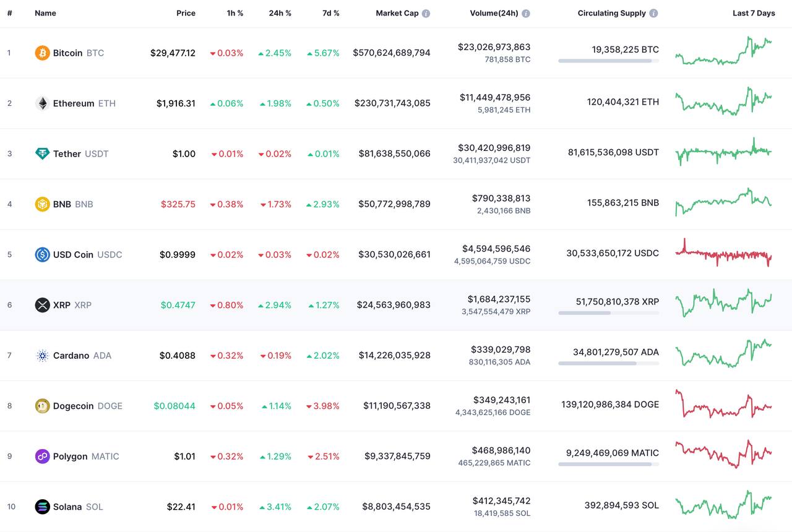Click the Tether logo icon
Viewport: 792px width, 532px height.
(42, 154)
